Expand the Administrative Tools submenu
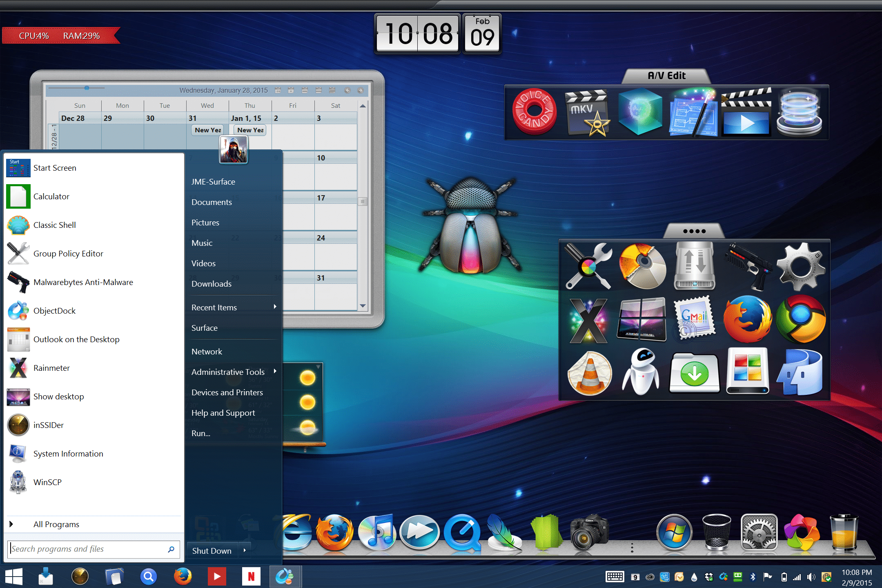Image resolution: width=882 pixels, height=588 pixels. coord(234,372)
